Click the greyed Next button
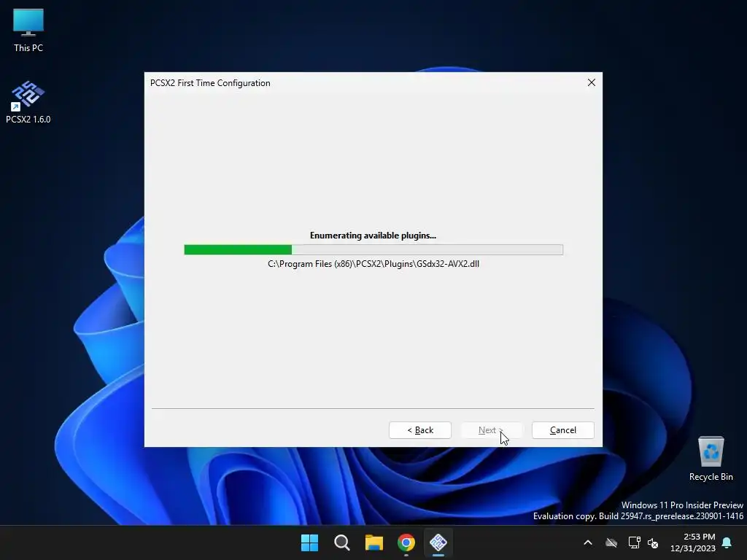Screen dimensions: 747x560 click(491, 430)
